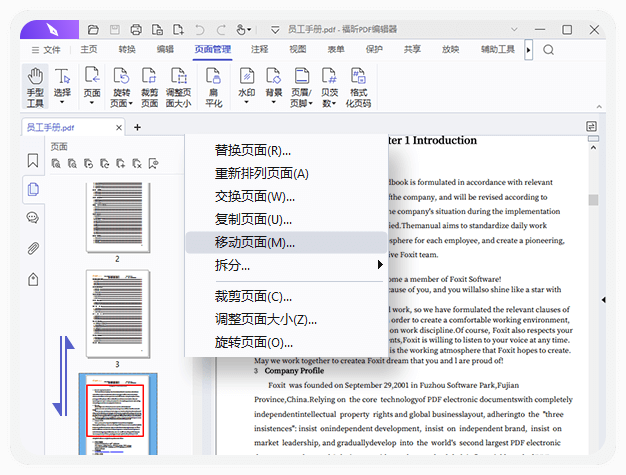
Task: Rotate pages counterclockwise in 页面 panel
Action: point(89,164)
